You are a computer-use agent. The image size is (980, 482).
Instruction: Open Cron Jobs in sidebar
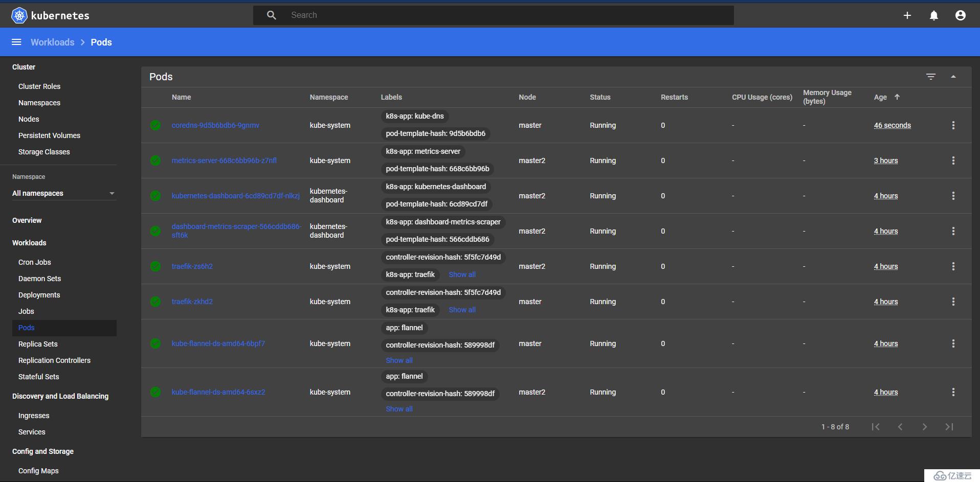coord(35,262)
